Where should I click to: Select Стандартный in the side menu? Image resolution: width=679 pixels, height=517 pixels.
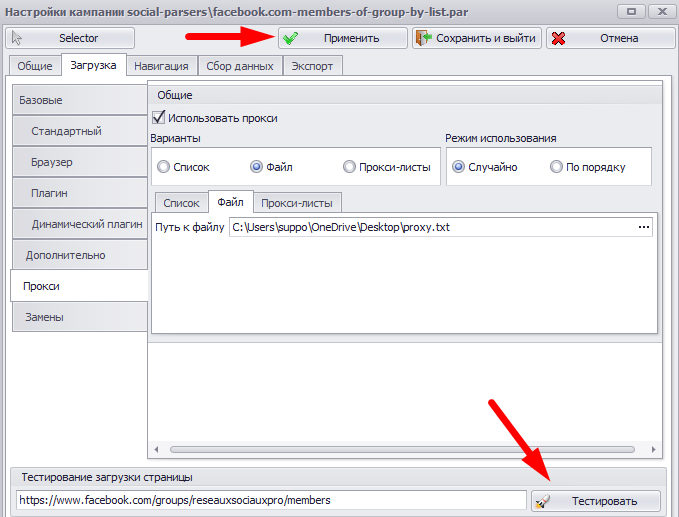coord(80,131)
